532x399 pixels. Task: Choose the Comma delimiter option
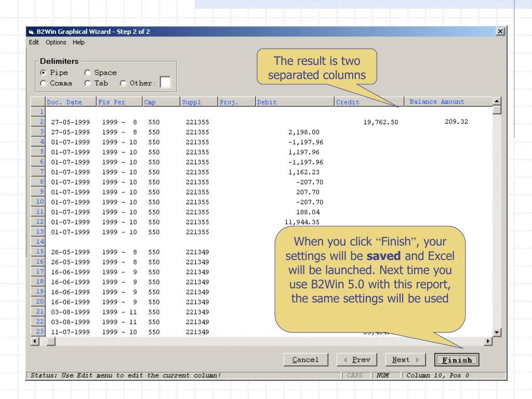(44, 83)
